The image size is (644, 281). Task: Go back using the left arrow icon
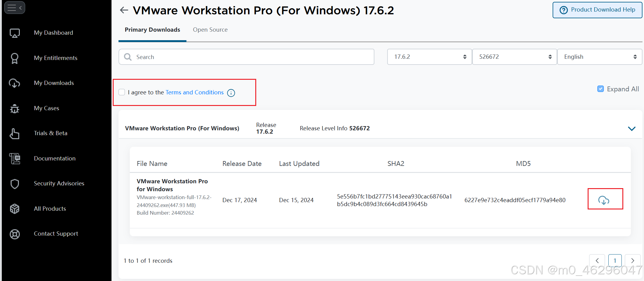point(124,10)
